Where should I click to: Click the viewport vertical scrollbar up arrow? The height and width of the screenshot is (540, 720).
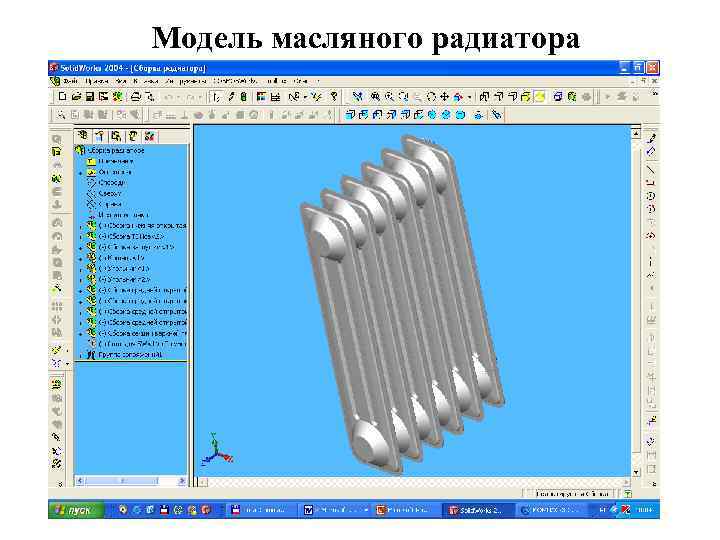point(636,134)
